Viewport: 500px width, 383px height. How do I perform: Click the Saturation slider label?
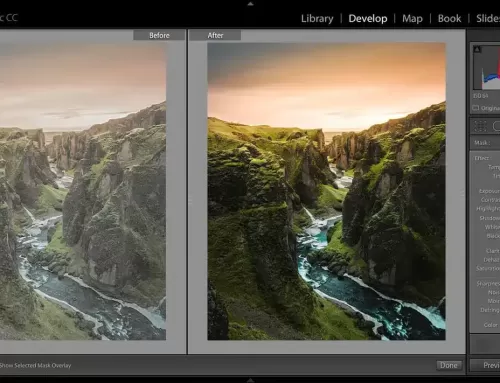click(x=488, y=268)
